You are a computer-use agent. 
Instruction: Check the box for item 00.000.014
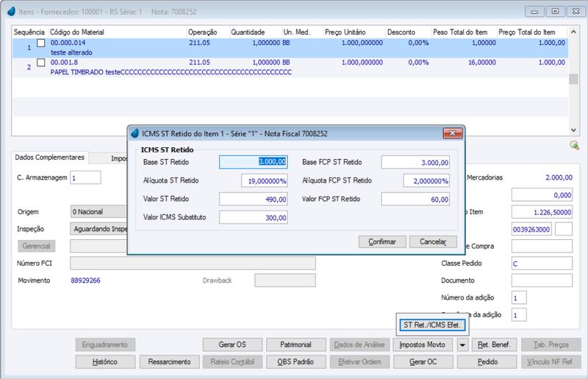tap(41, 43)
